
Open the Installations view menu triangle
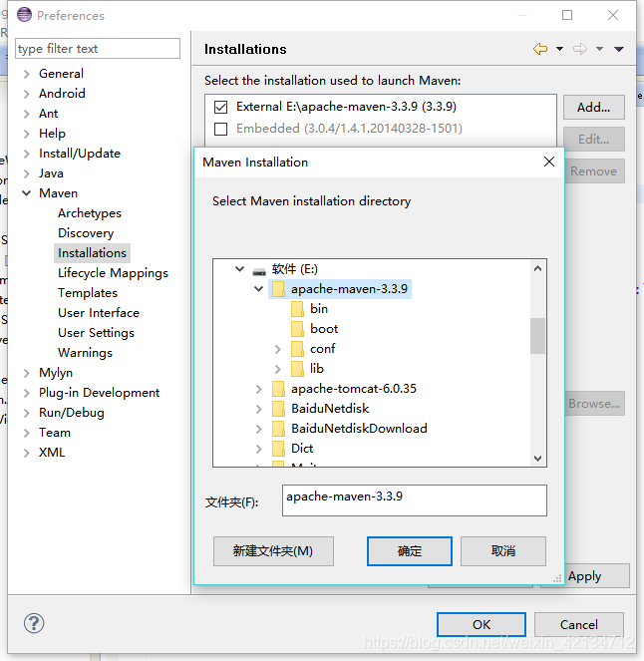point(619,49)
